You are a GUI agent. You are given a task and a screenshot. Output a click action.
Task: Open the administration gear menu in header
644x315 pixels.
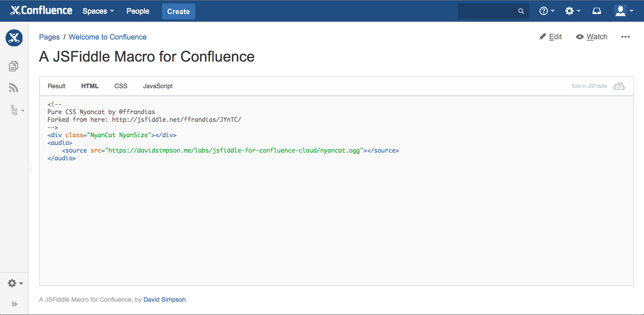coord(573,11)
